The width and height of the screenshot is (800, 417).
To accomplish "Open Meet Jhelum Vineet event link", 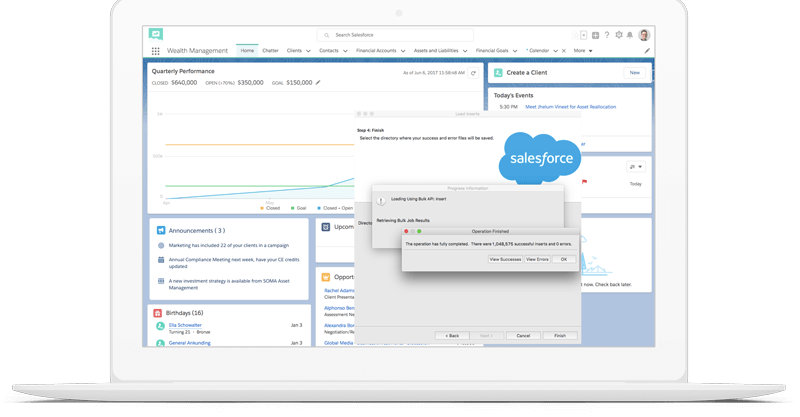I will 570,106.
